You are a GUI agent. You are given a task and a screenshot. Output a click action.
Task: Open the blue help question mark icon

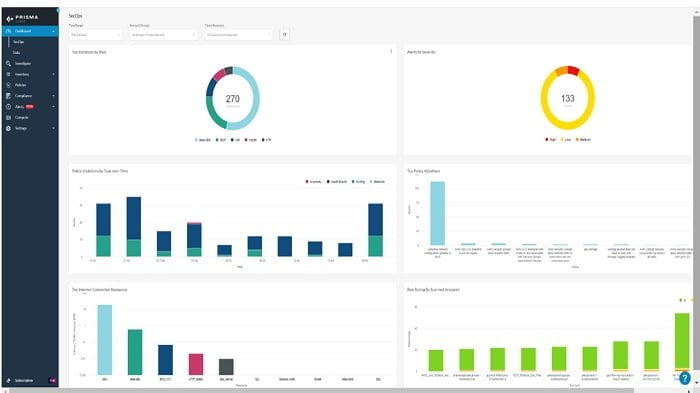(684, 378)
